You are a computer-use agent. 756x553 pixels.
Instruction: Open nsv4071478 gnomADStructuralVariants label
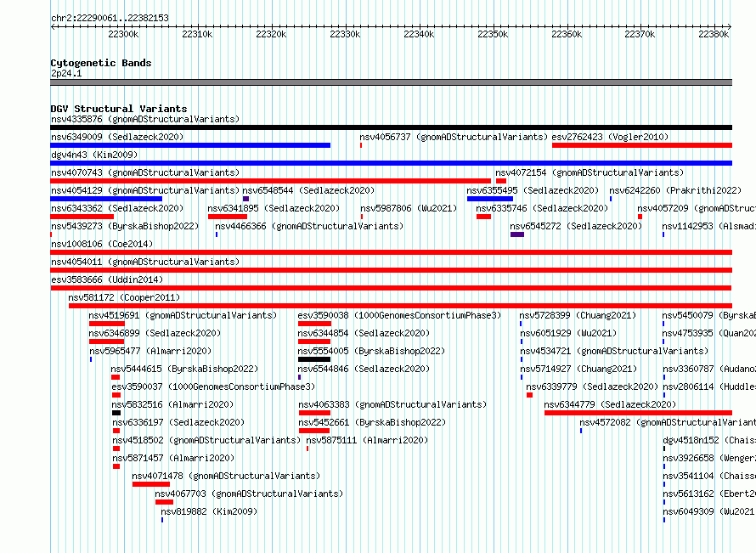click(226, 476)
